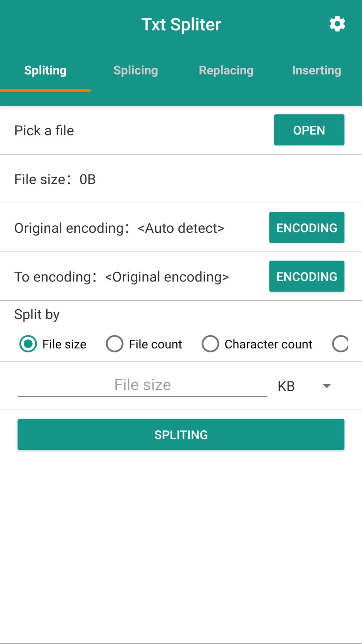Click the KB unit label
The height and width of the screenshot is (644, 362).
pos(286,386)
